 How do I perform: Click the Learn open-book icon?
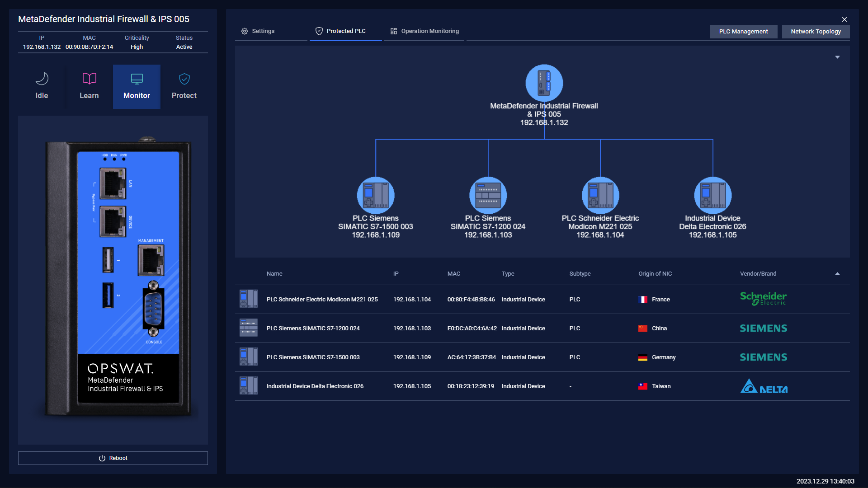point(89,79)
